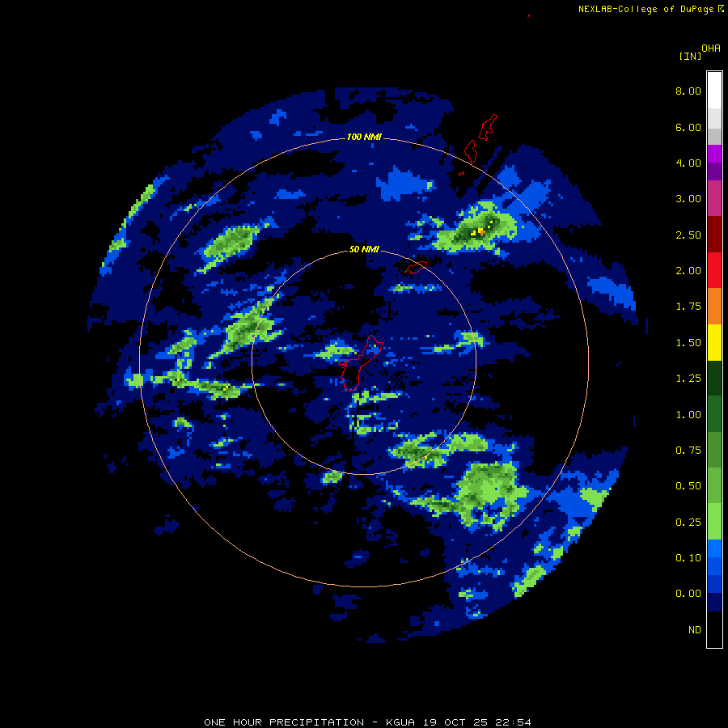Click the 0.50 legend value
728x728 pixels.
point(688,486)
